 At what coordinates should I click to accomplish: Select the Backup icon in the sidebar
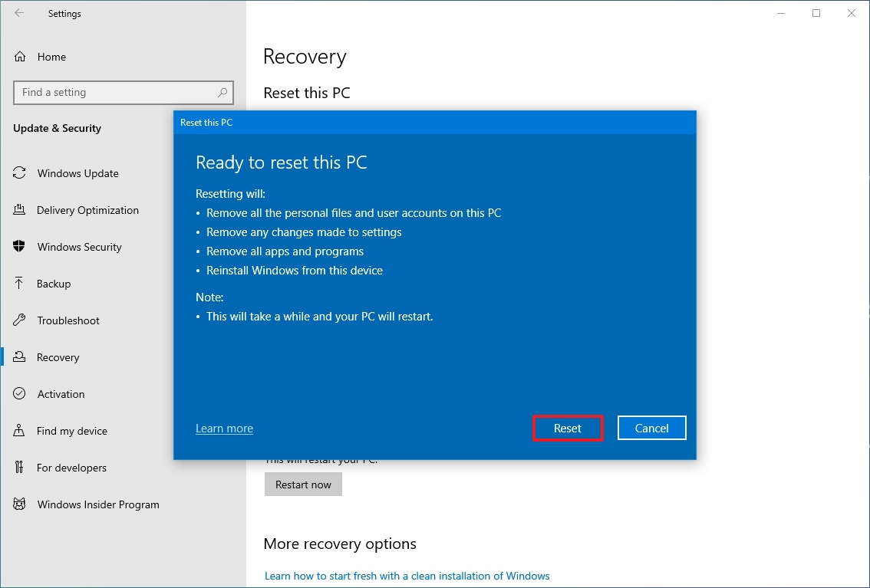click(x=18, y=284)
